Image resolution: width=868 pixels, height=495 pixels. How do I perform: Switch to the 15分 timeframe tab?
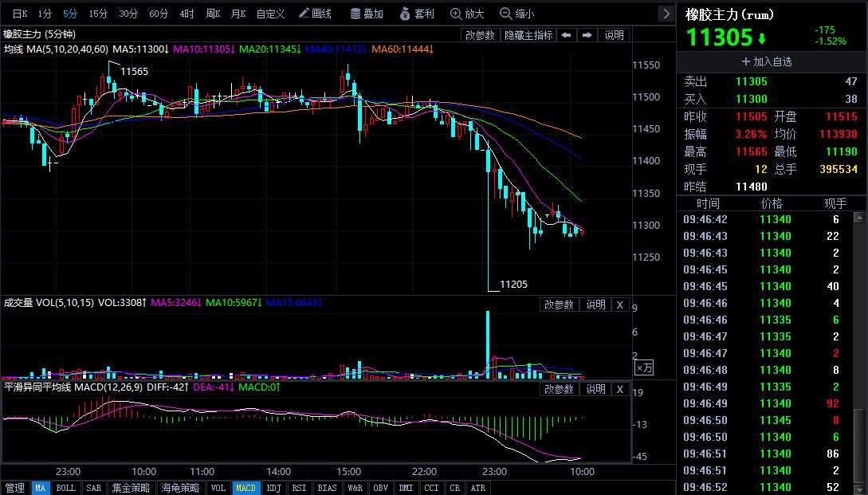(x=98, y=14)
